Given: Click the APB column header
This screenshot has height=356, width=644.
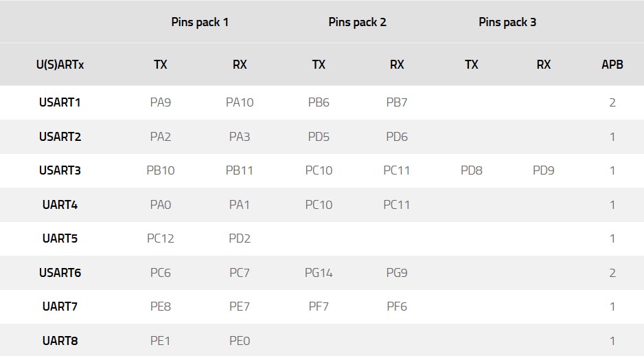Looking at the screenshot, I should 612,65.
